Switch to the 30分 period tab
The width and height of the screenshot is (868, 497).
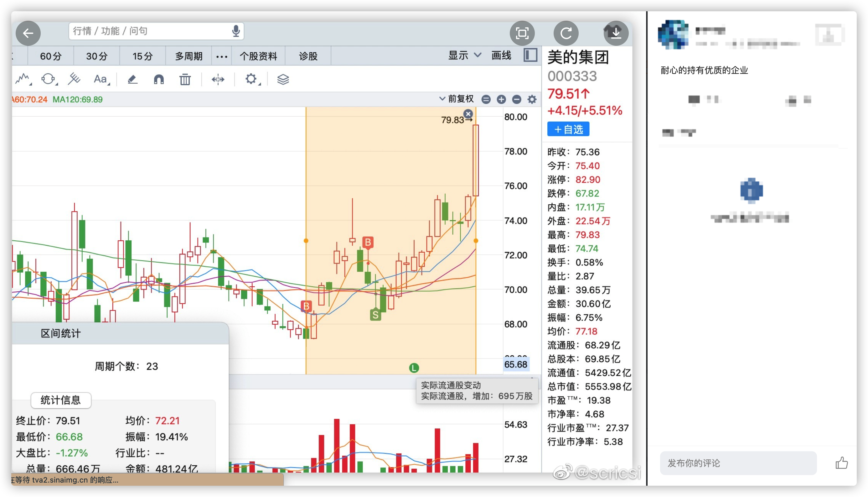(96, 56)
